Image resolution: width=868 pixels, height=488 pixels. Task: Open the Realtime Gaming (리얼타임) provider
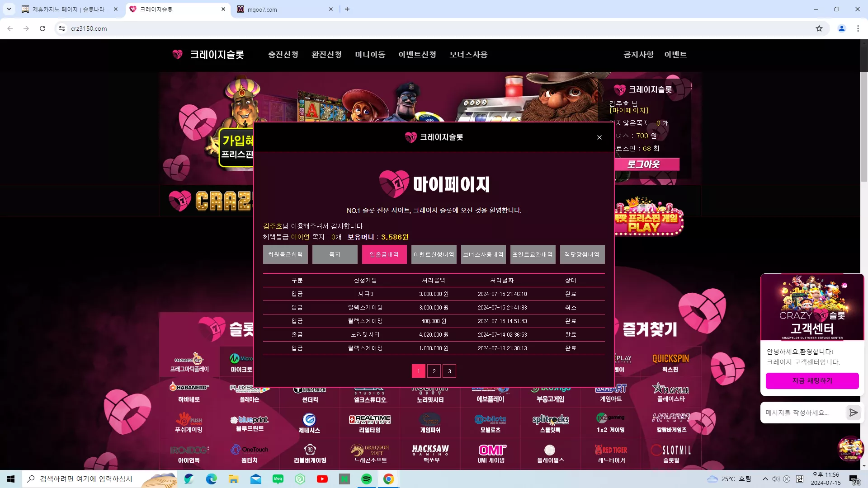pos(370,423)
